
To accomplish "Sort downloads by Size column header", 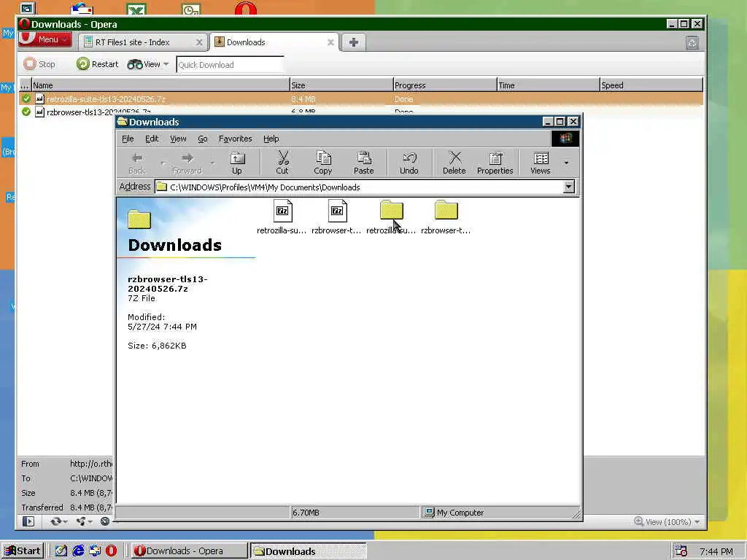I will tap(341, 85).
